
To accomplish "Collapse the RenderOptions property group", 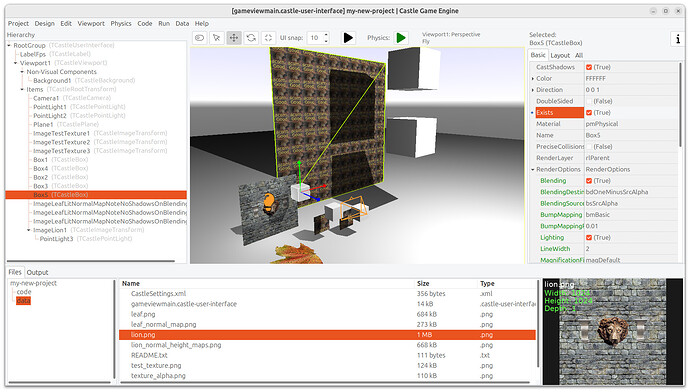I will tap(533, 169).
